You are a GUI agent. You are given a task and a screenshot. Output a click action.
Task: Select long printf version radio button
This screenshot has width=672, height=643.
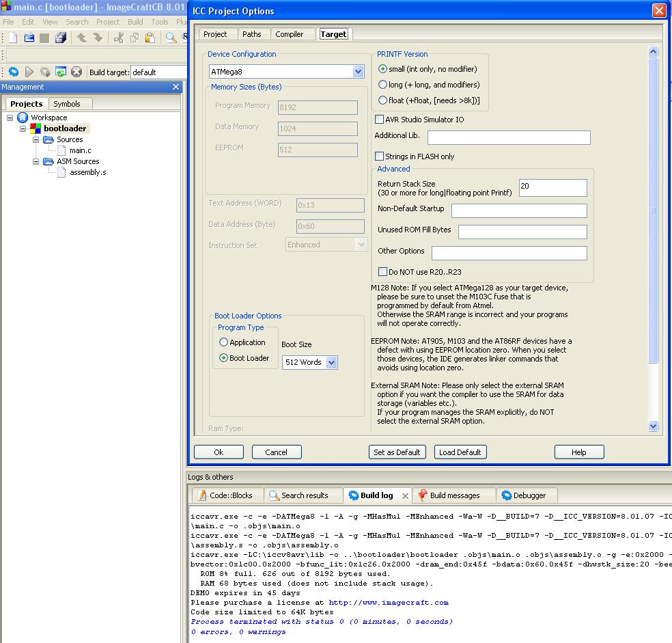coord(382,85)
